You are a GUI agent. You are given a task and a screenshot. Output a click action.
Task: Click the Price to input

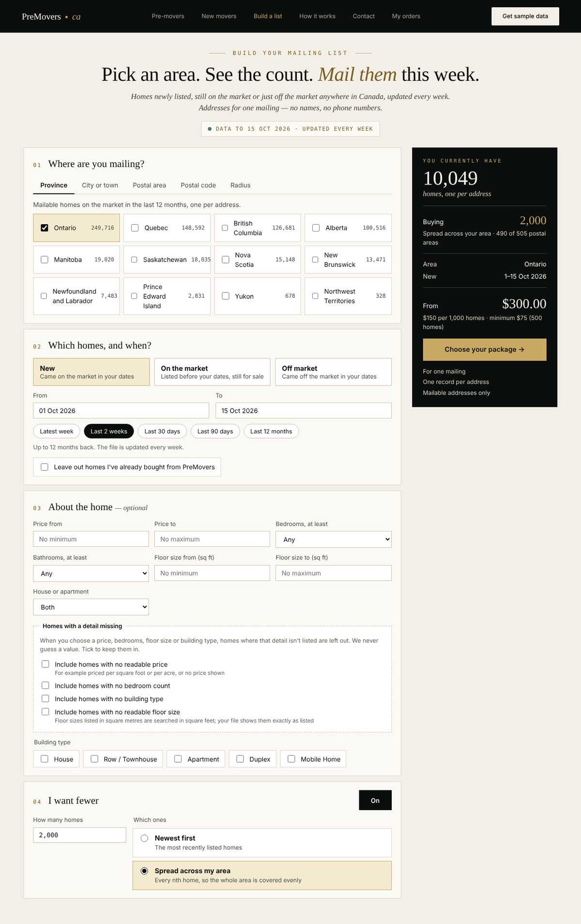(x=212, y=539)
